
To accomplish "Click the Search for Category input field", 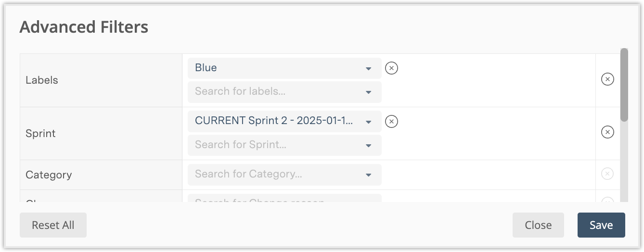I will coord(274,175).
